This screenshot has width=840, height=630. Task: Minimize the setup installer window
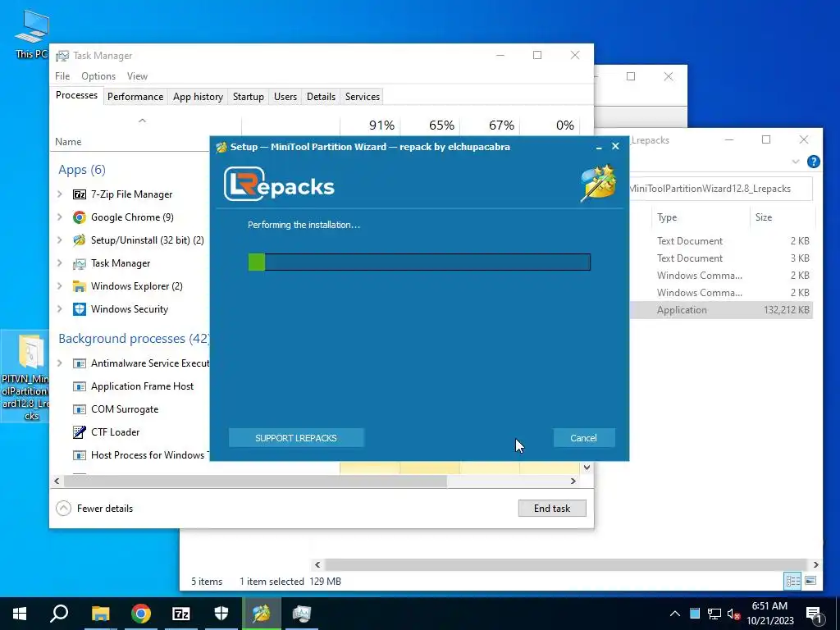point(599,147)
